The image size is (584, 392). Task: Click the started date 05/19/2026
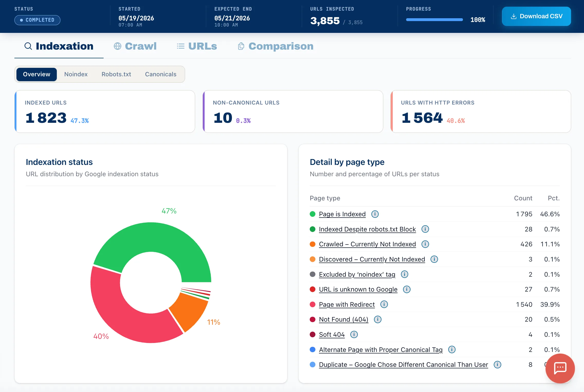point(136,18)
